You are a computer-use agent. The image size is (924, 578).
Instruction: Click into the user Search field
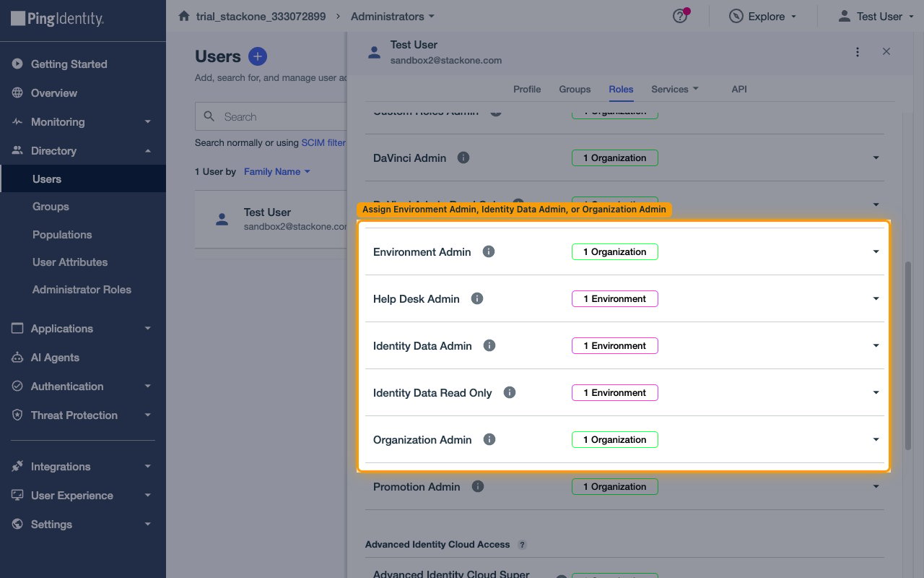click(271, 116)
